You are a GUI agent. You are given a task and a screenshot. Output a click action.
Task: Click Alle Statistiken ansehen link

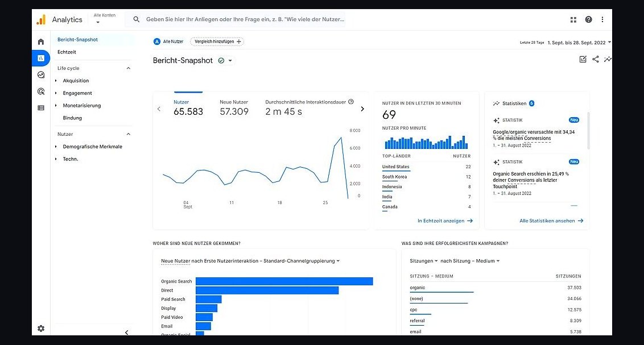tap(551, 221)
